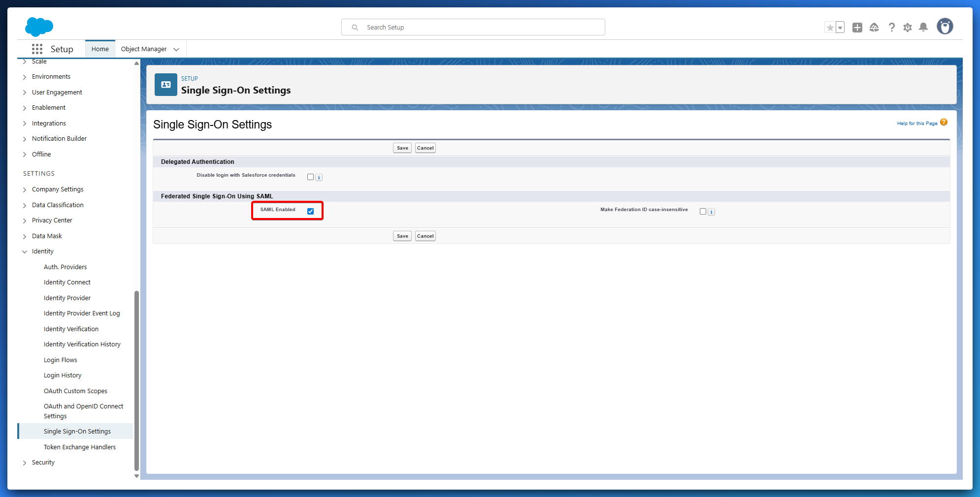
Task: Click the Data Mask label
Action: coord(47,236)
